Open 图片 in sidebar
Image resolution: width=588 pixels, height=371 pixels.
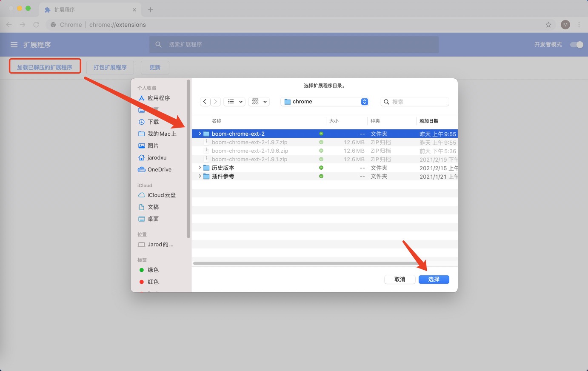[x=149, y=146]
